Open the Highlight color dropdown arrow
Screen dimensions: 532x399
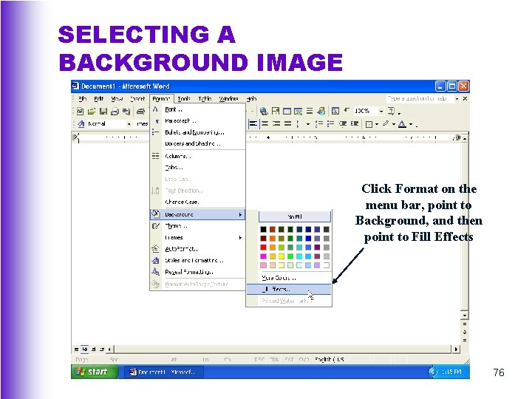[x=394, y=124]
